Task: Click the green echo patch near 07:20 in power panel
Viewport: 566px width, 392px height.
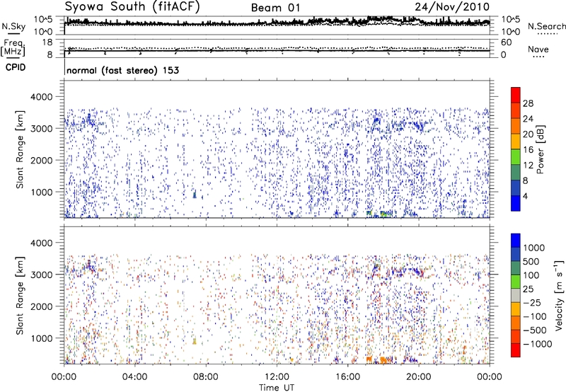Action: click(x=195, y=195)
